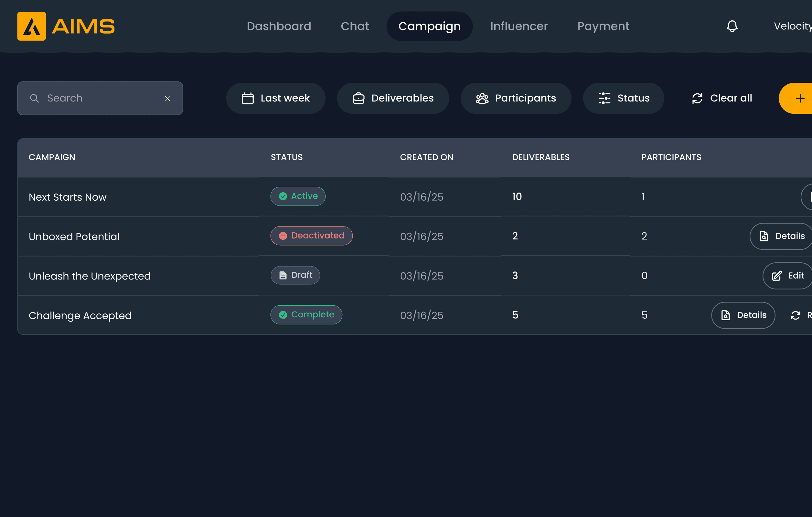Viewport: 812px width, 517px height.
Task: Click the refresh icon in Challenge Accepted row
Action: point(796,315)
